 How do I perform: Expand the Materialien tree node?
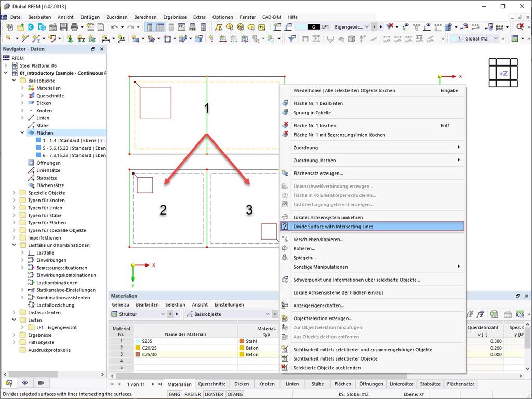[22, 88]
